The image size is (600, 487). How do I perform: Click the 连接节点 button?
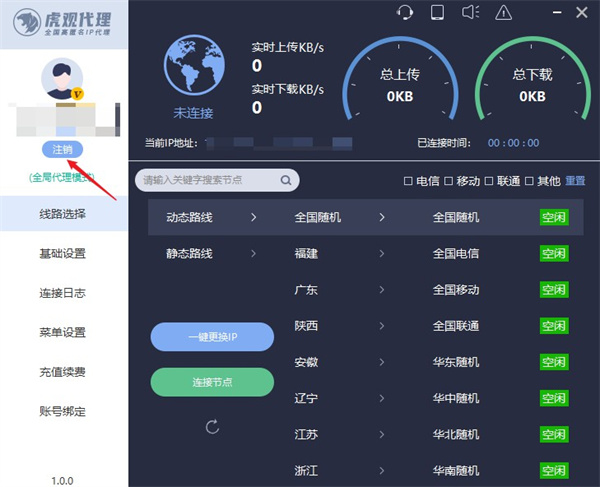pyautogui.click(x=212, y=382)
